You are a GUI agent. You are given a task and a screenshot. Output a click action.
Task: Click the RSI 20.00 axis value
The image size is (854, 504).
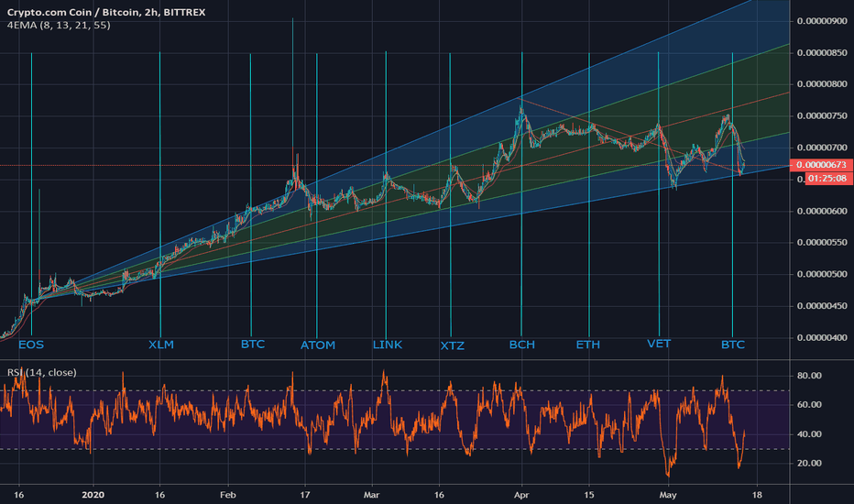click(x=809, y=464)
